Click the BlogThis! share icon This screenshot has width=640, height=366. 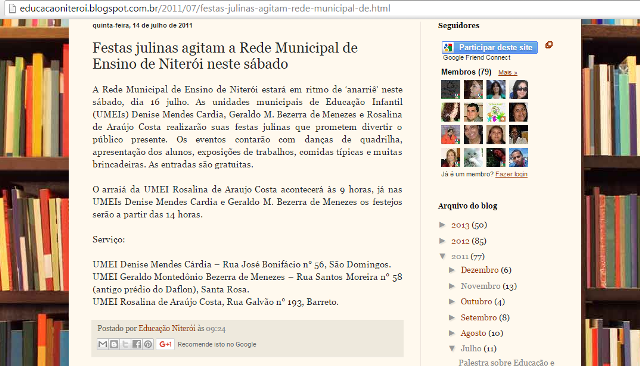click(114, 344)
